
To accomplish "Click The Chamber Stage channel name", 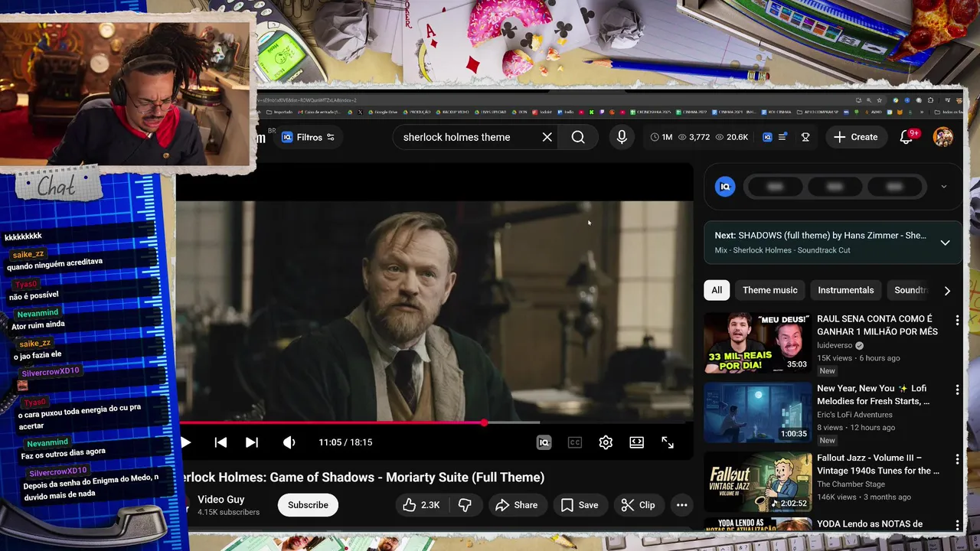I will tap(851, 484).
